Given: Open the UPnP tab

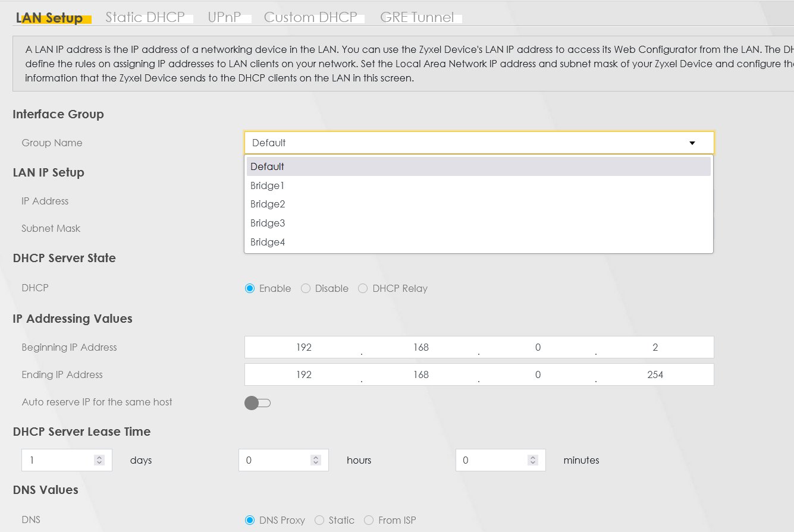Looking at the screenshot, I should tap(224, 17).
